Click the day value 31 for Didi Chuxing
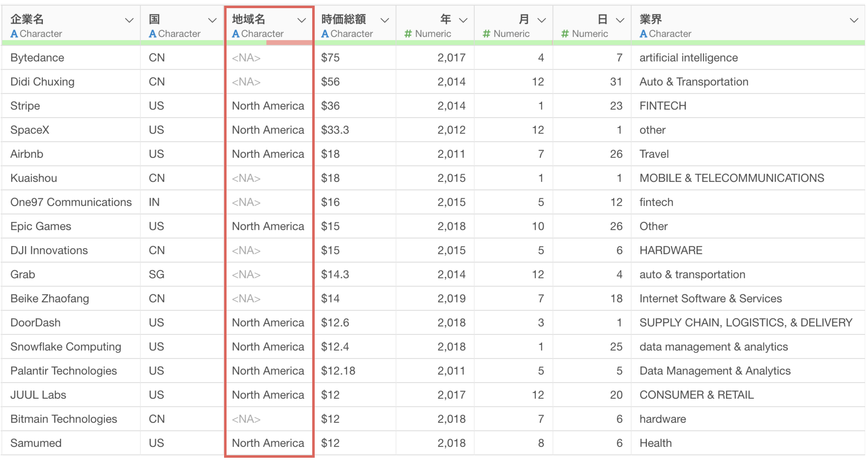The height and width of the screenshot is (462, 868). (592, 81)
